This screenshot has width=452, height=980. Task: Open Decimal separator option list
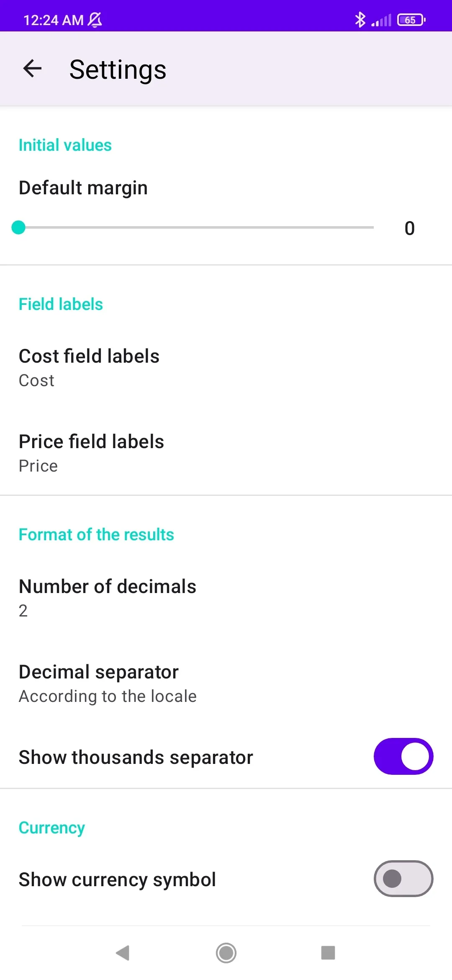pos(226,683)
